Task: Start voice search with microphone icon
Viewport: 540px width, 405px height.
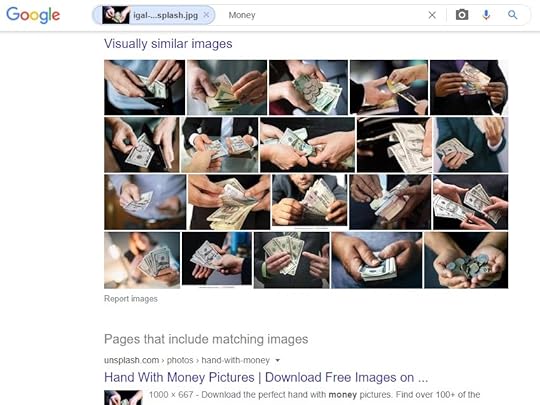Action: coord(486,15)
